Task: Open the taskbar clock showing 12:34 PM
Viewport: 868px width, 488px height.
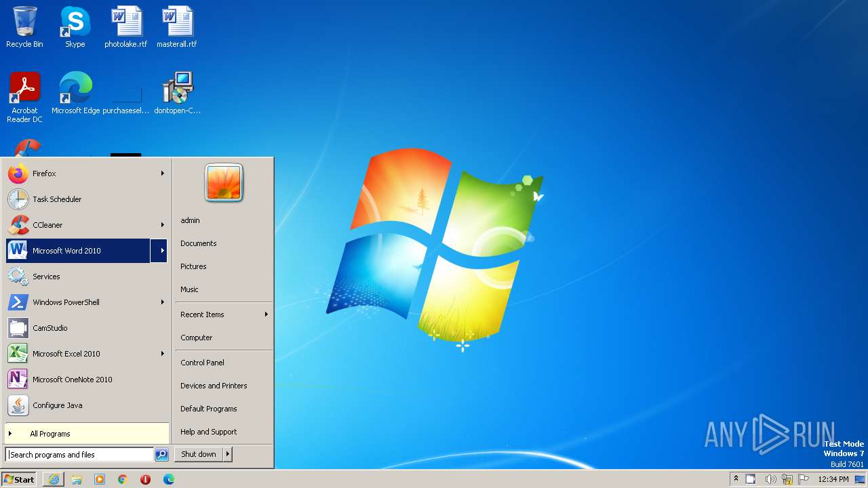Action: click(x=833, y=479)
